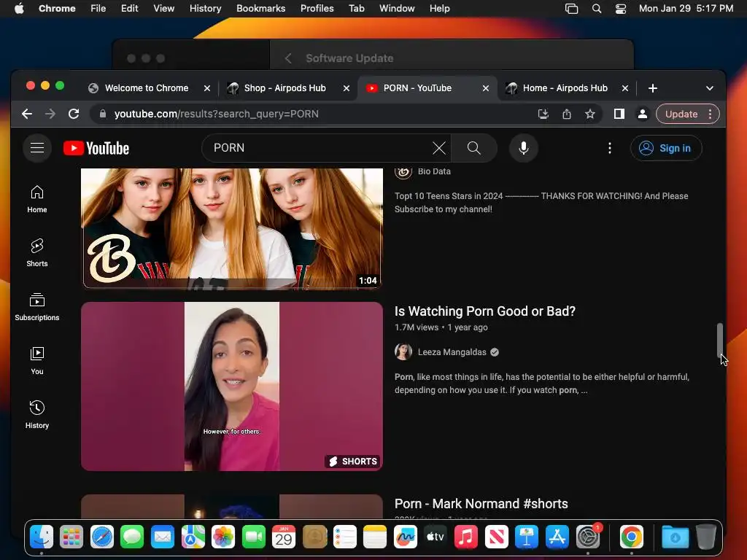Open YouTube settings three-dot menu
This screenshot has width=747, height=560.
(x=609, y=148)
